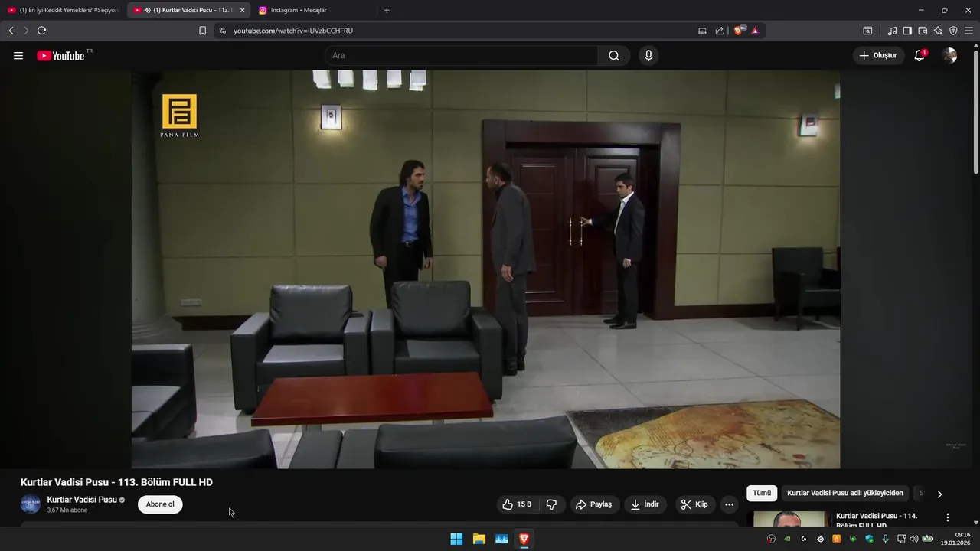Open File Explorer from the taskbar
The width and height of the screenshot is (980, 551).
click(479, 539)
